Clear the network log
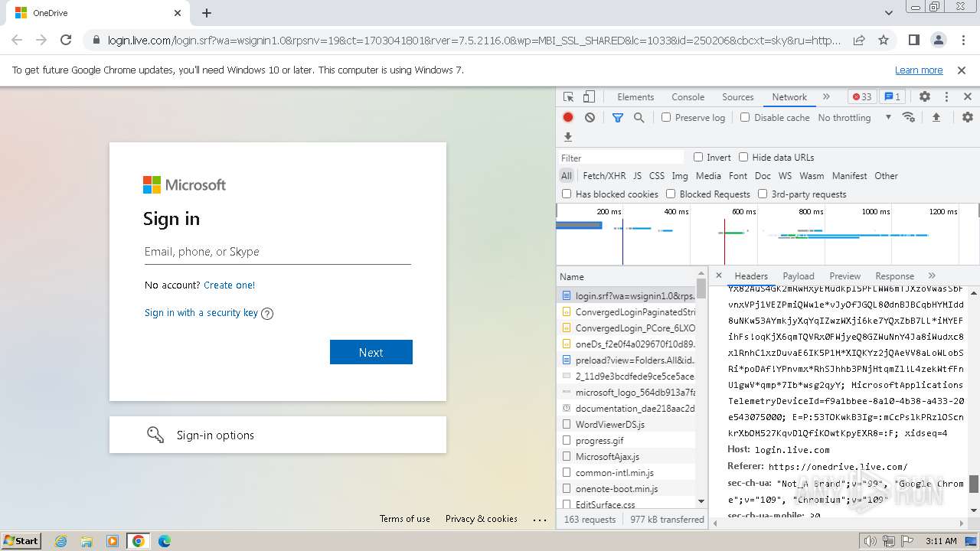 pyautogui.click(x=590, y=117)
